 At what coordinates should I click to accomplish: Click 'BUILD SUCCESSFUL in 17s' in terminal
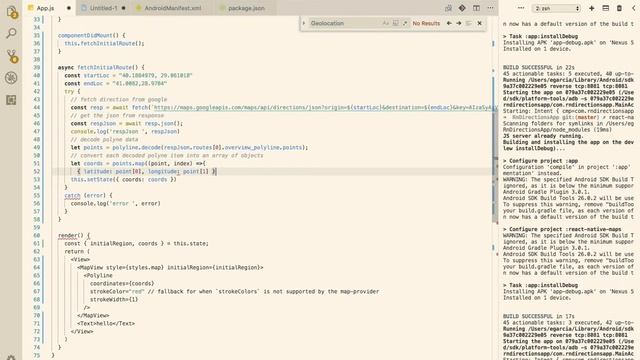click(x=538, y=316)
